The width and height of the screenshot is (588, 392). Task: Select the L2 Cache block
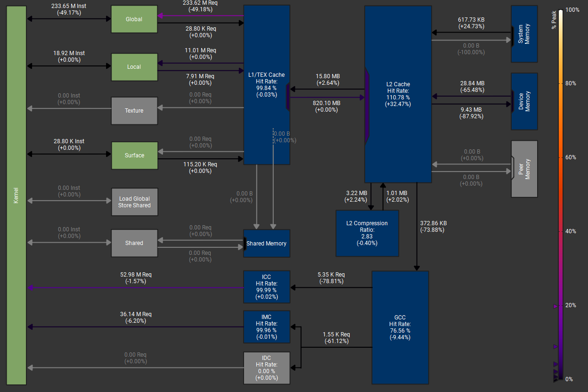click(398, 94)
